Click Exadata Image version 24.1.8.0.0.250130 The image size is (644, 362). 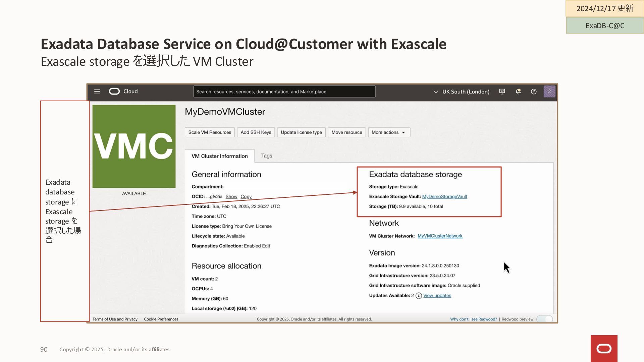414,266
